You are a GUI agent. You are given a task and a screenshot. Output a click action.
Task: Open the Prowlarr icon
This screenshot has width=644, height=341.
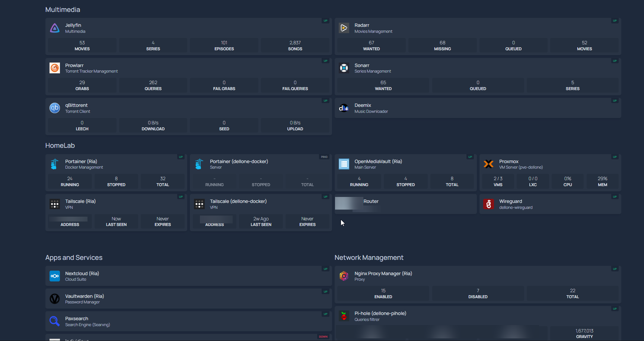tap(55, 68)
